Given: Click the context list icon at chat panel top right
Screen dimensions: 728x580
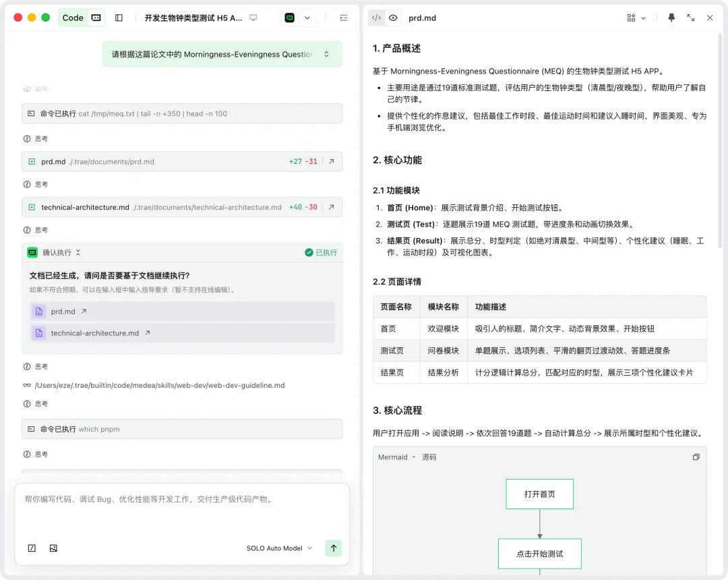Looking at the screenshot, I should pos(342,18).
